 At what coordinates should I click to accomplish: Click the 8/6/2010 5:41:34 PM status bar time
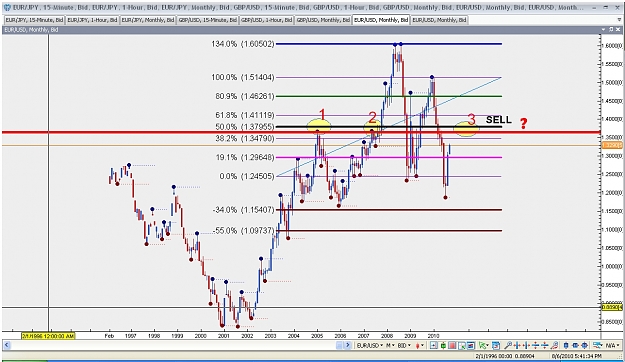pos(576,356)
